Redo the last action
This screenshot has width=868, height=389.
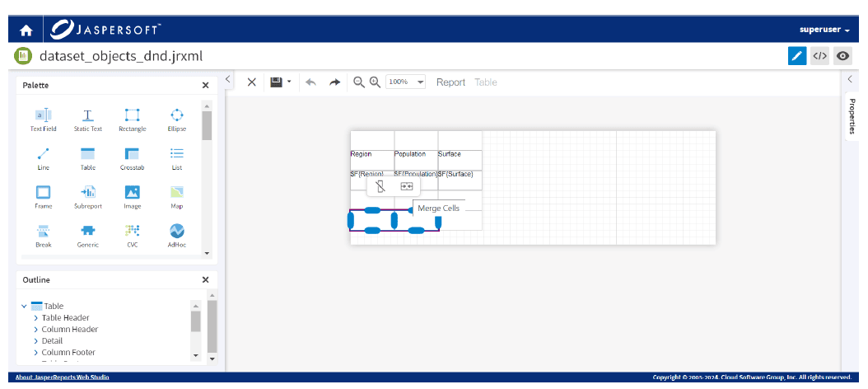[x=334, y=82]
